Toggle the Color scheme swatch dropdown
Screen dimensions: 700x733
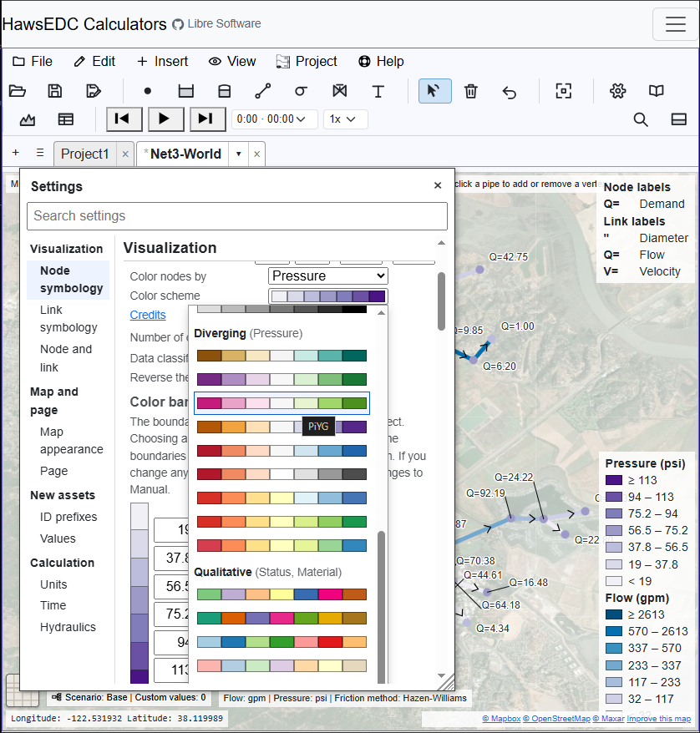coord(328,296)
